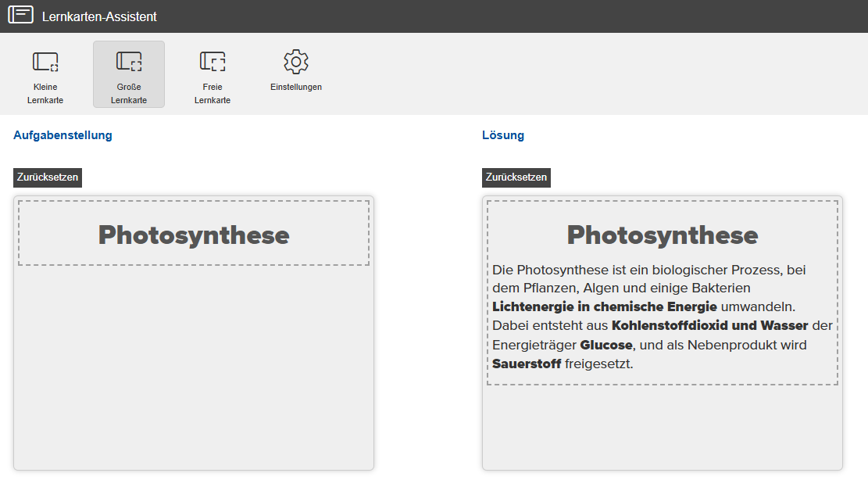Select the Große Lernkarte icon

[x=129, y=62]
